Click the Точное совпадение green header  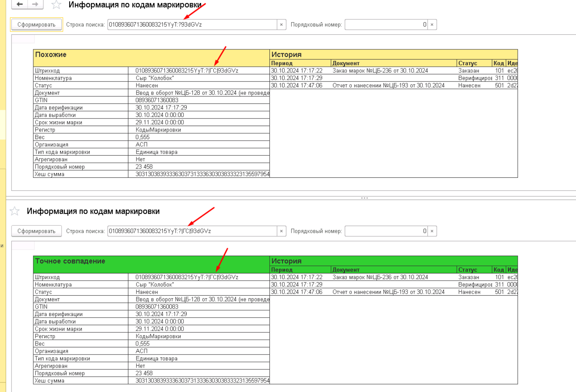[151, 264]
